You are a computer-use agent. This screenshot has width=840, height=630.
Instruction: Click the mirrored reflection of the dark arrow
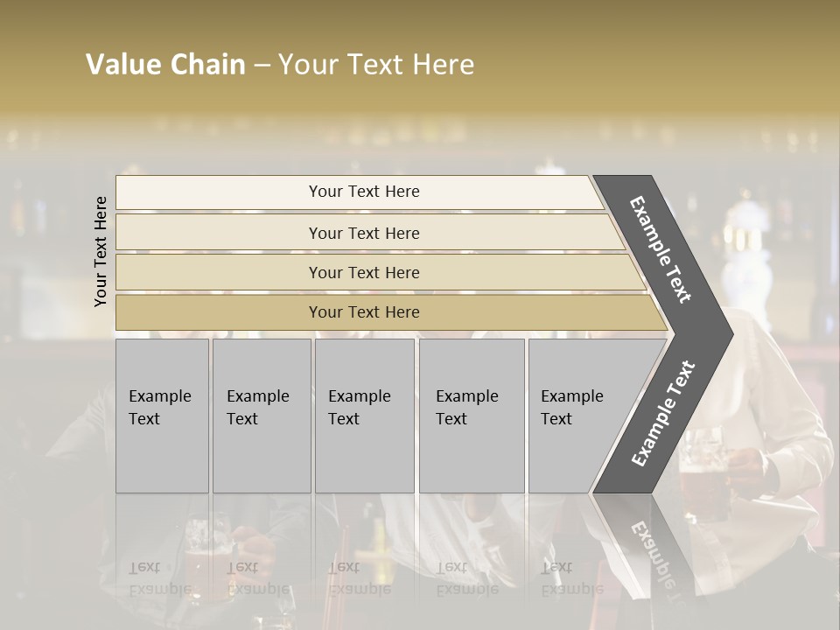click(647, 544)
